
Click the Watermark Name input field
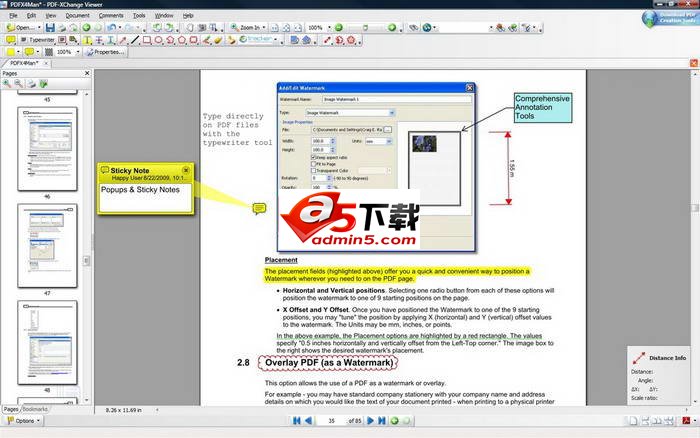(x=397, y=99)
